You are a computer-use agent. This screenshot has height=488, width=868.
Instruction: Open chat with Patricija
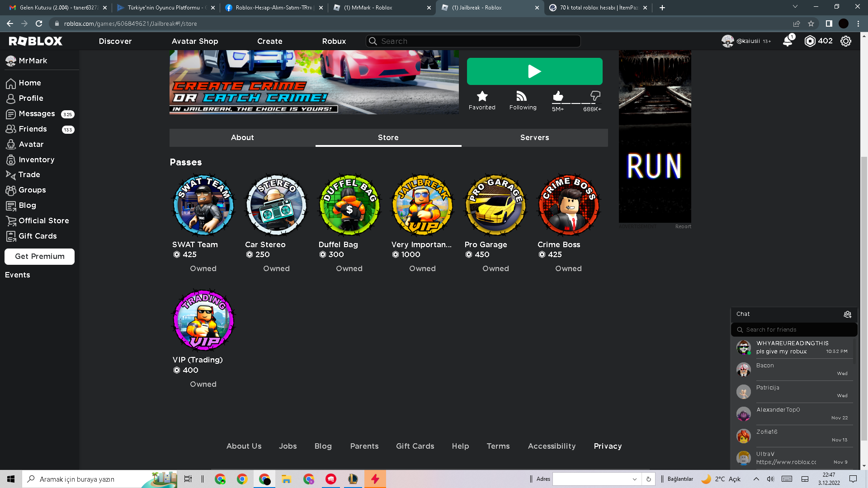[794, 392]
